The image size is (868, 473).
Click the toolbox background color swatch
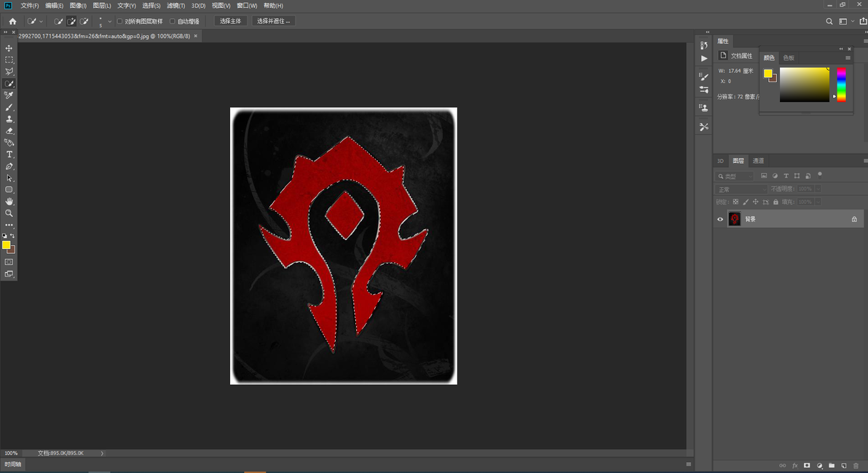click(x=12, y=250)
